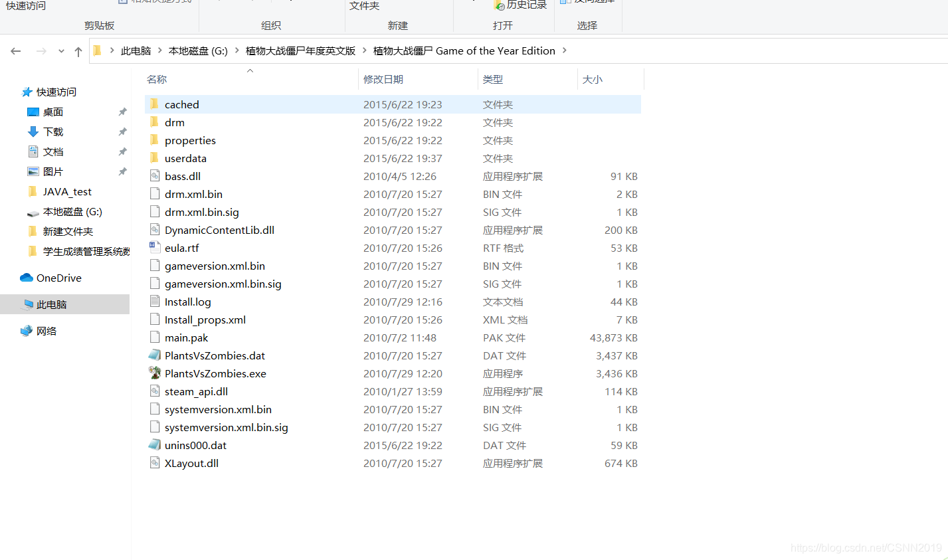Expand chevron before 此电脑 in address bar

tap(112, 50)
